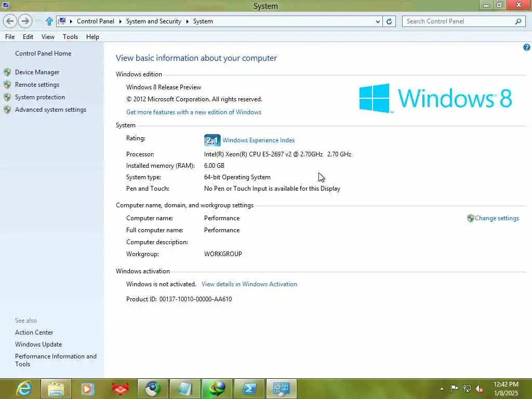Open the Edit menu
This screenshot has height=399, width=532.
pos(28,37)
